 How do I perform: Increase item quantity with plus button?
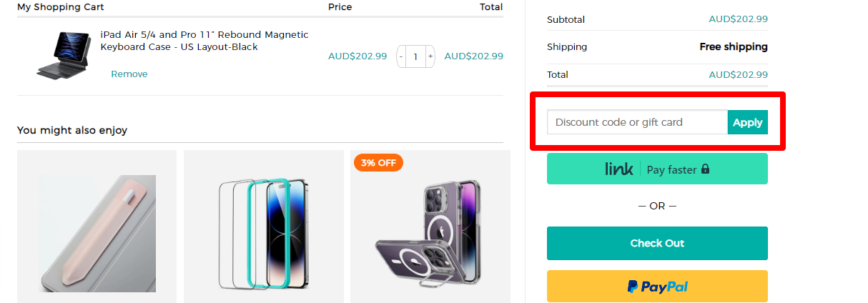click(x=430, y=56)
